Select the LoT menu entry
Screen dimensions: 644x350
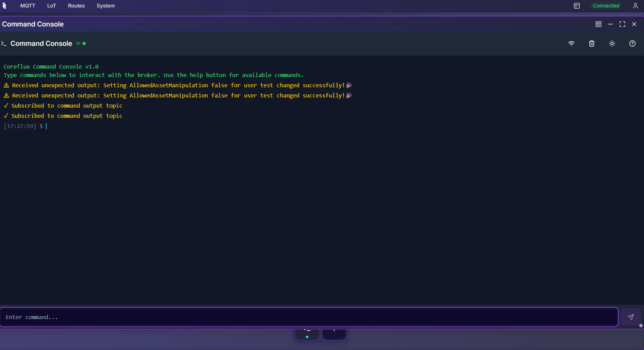click(x=51, y=6)
